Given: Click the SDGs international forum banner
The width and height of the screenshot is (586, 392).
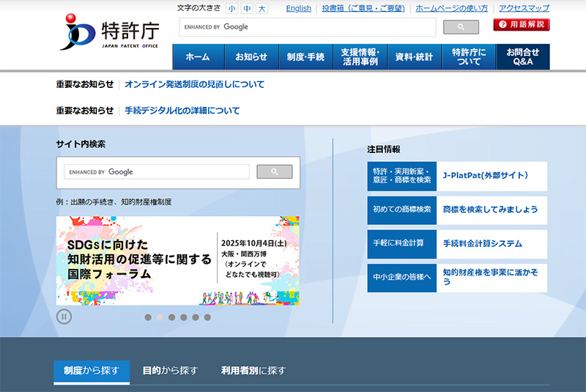Looking at the screenshot, I should coord(178,261).
